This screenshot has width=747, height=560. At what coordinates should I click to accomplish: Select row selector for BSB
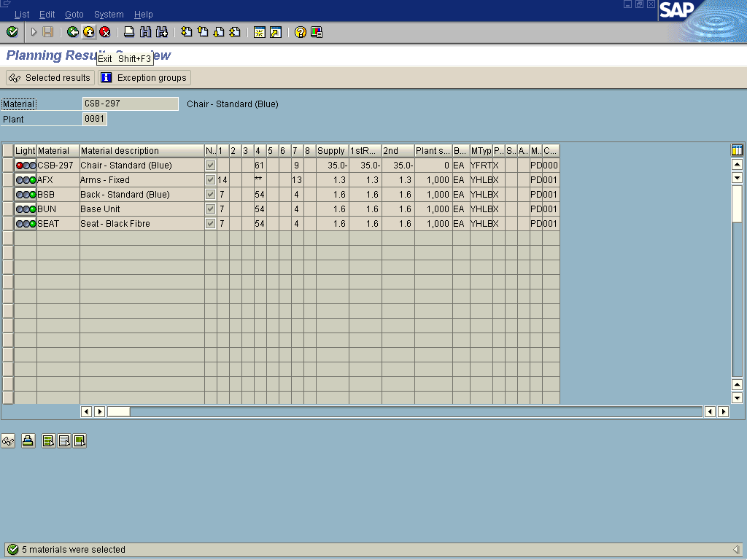pyautogui.click(x=8, y=194)
